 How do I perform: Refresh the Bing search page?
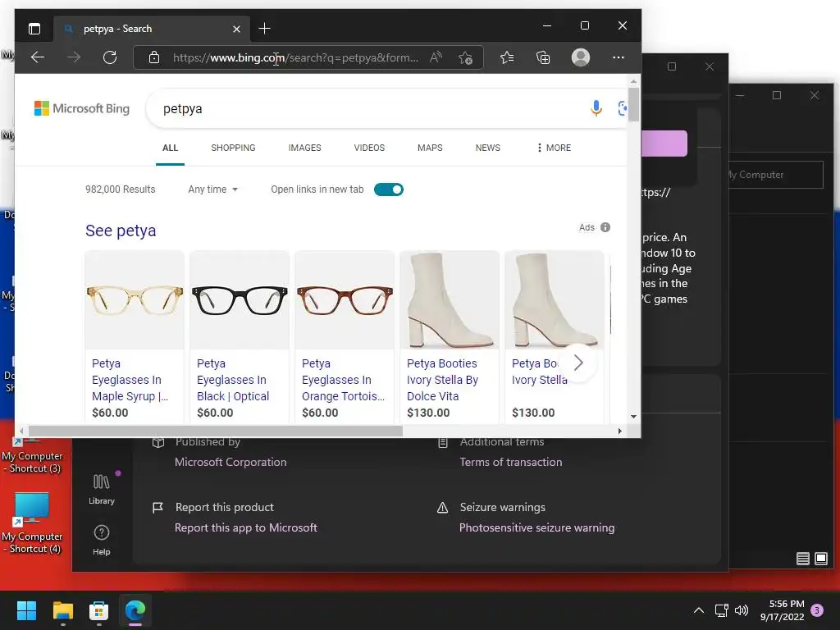(x=110, y=57)
